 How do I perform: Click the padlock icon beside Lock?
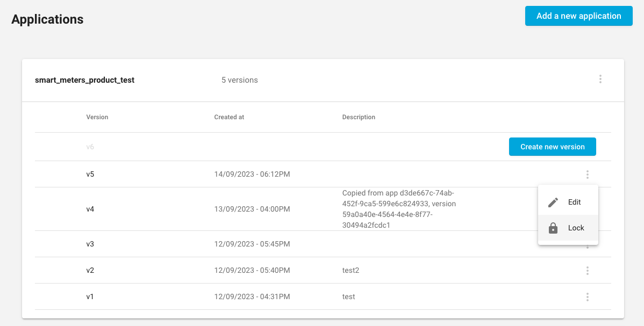[x=553, y=228]
